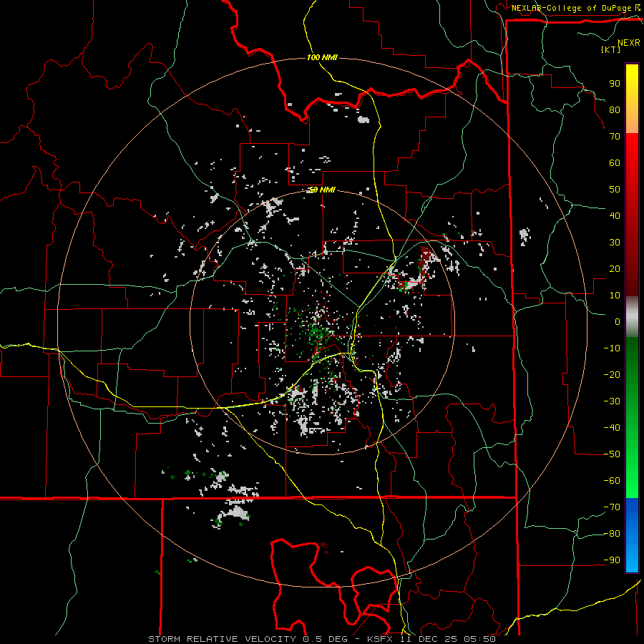644x644 pixels.
Task: Click the 50 NMI range ring label
Action: tap(322, 190)
